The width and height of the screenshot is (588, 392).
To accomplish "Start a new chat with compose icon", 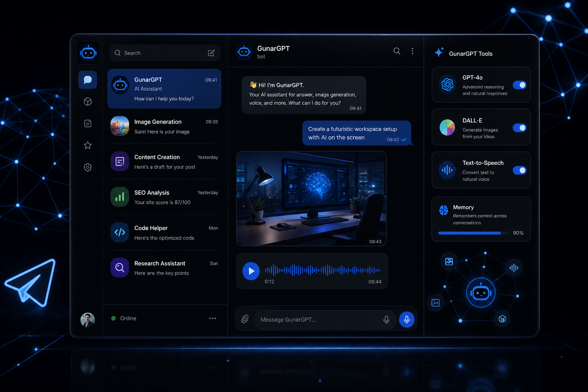I will tap(211, 53).
